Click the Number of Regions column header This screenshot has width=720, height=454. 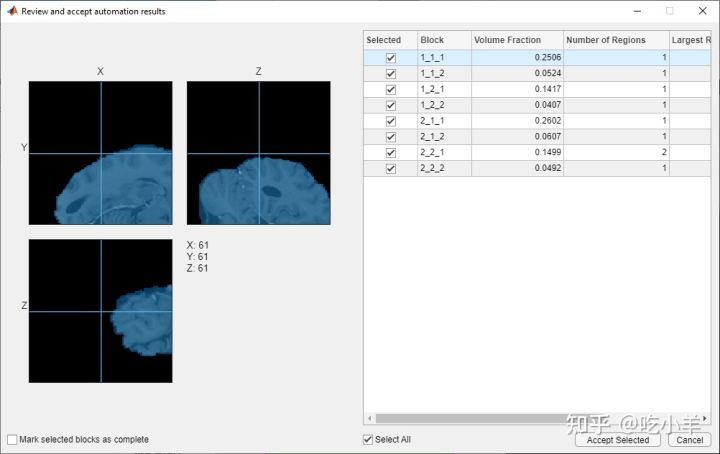click(615, 40)
